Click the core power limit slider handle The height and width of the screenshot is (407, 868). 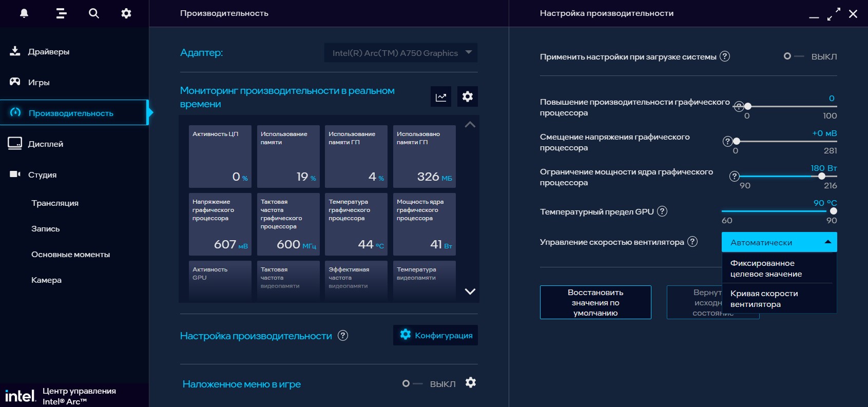[822, 176]
